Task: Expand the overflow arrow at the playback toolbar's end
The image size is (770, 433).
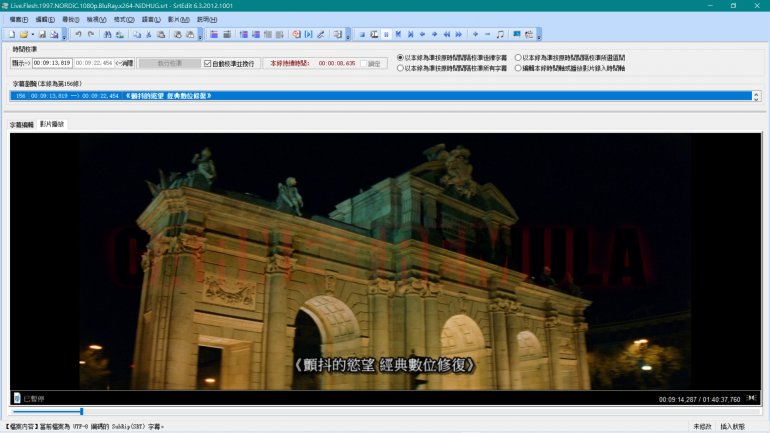Action: click(539, 35)
